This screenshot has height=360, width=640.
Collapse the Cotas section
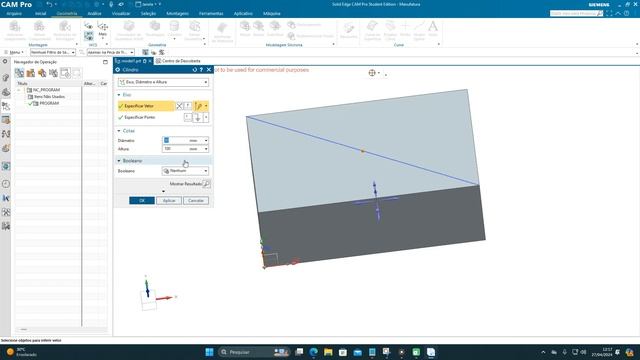click(x=119, y=131)
